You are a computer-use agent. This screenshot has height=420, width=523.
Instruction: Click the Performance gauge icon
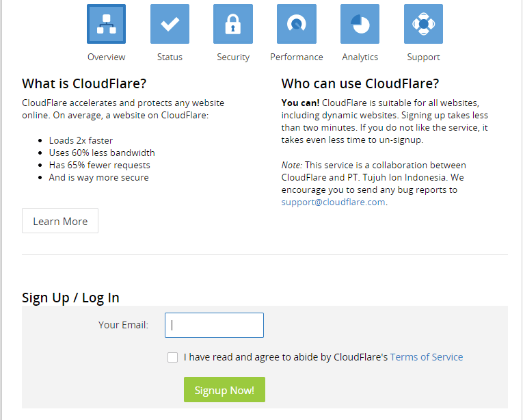(x=297, y=24)
